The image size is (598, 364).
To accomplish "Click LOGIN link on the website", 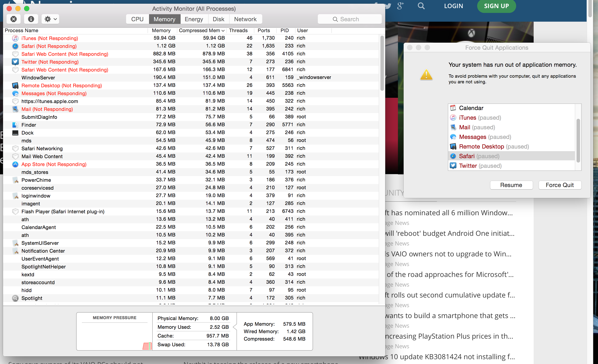I will (x=453, y=6).
